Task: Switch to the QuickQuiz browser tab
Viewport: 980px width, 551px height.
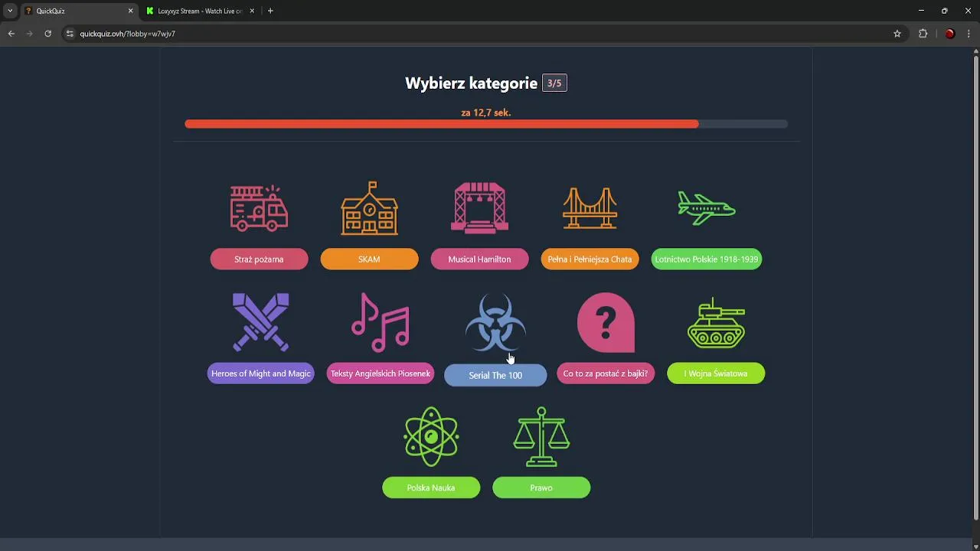Action: coord(79,11)
